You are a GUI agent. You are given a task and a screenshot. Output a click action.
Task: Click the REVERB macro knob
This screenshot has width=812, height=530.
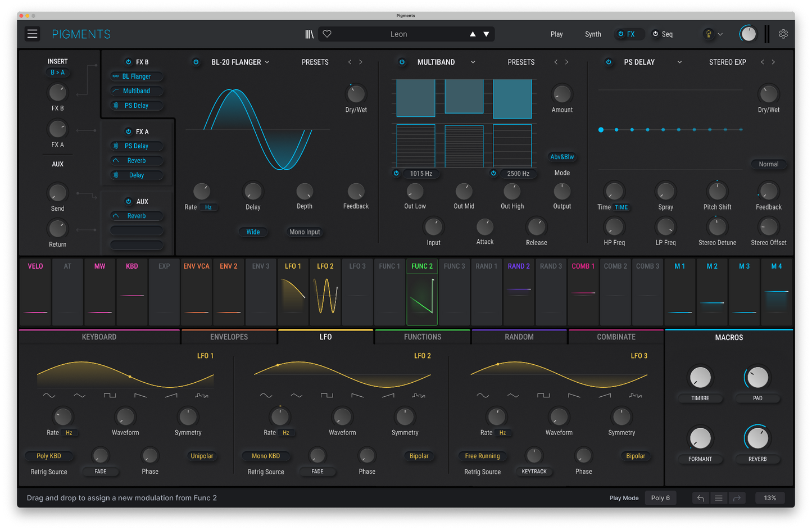(757, 438)
